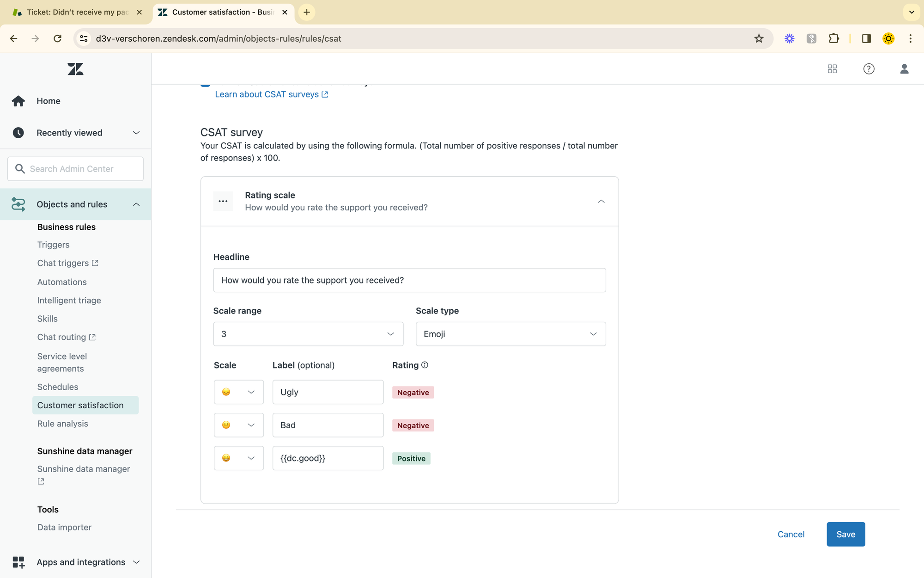Switch to the Ticket browser tab

point(77,12)
